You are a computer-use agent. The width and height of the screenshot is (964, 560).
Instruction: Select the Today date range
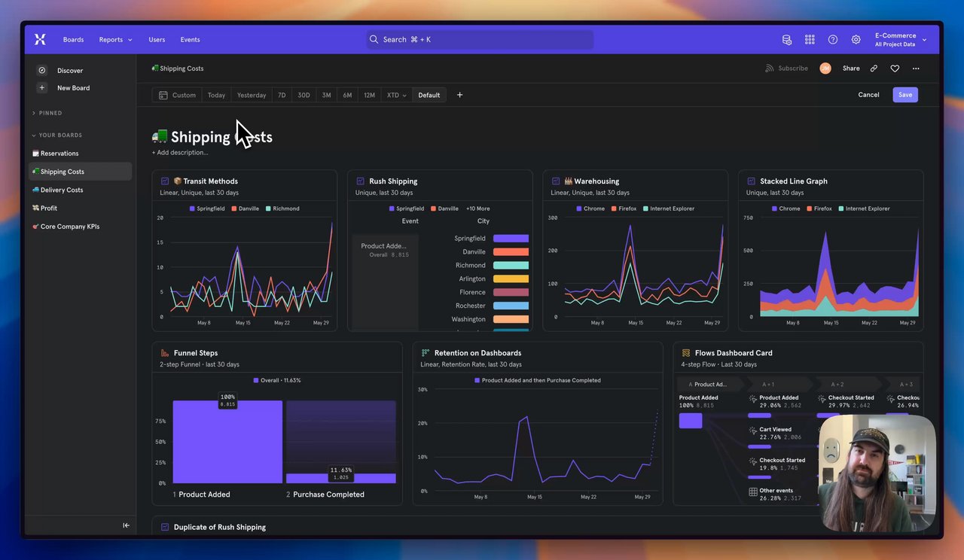coord(216,95)
